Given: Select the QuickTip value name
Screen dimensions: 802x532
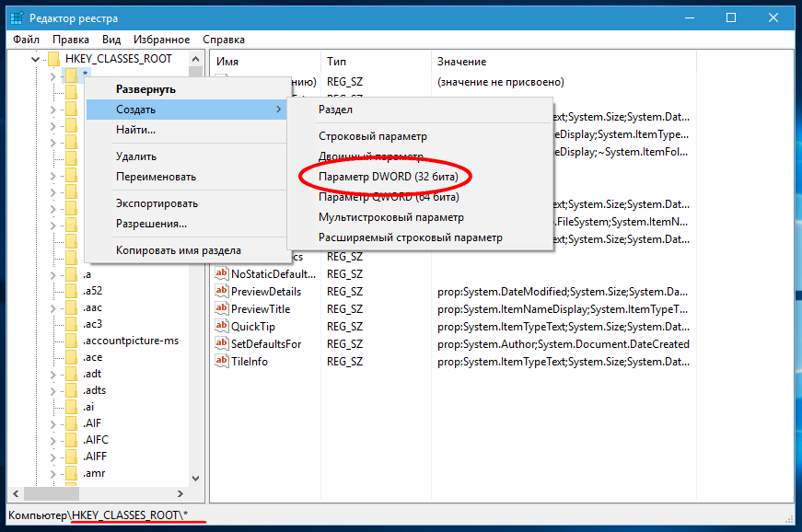Looking at the screenshot, I should 252,327.
